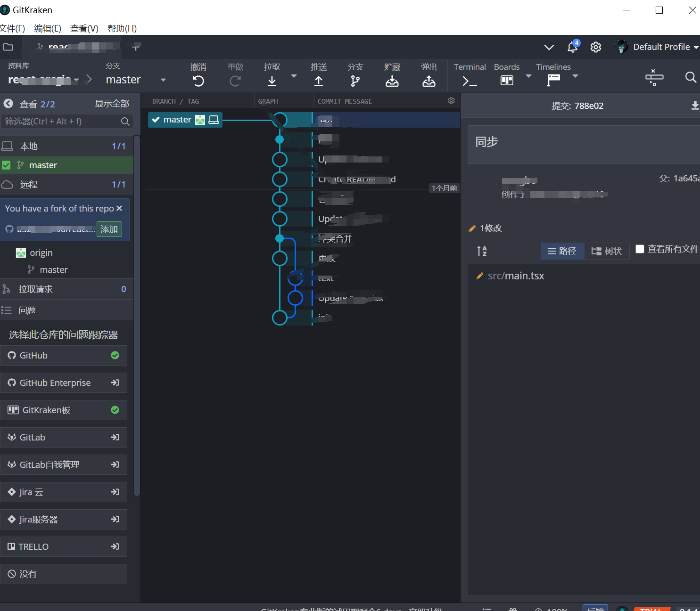Click the sort order icon above the file list
This screenshot has height=611, width=700.
[482, 251]
